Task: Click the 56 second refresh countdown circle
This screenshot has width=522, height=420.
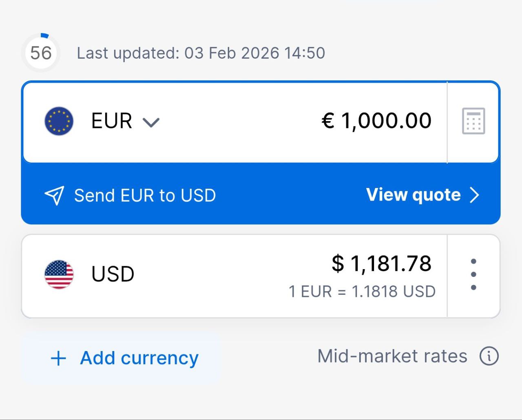Action: pos(41,53)
